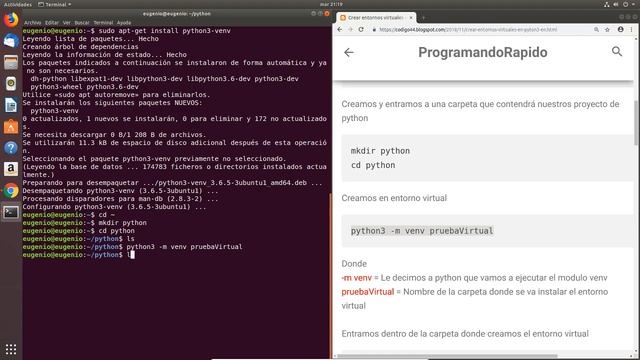Image resolution: width=640 pixels, height=360 pixels.
Task: Click the red '-m venv' term
Action: pos(356,278)
